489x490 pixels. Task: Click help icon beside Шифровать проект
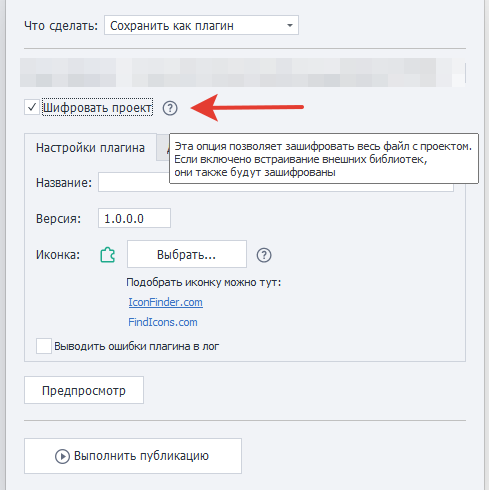coord(170,108)
